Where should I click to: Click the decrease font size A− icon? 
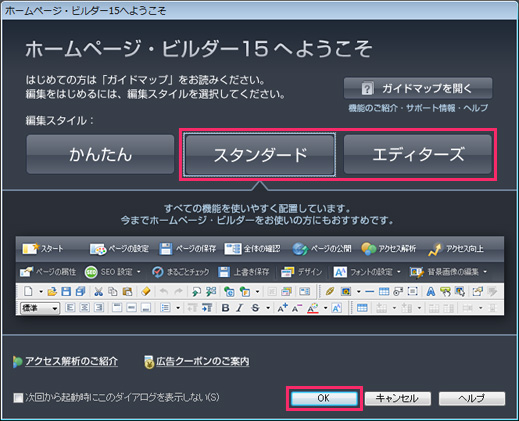297,308
